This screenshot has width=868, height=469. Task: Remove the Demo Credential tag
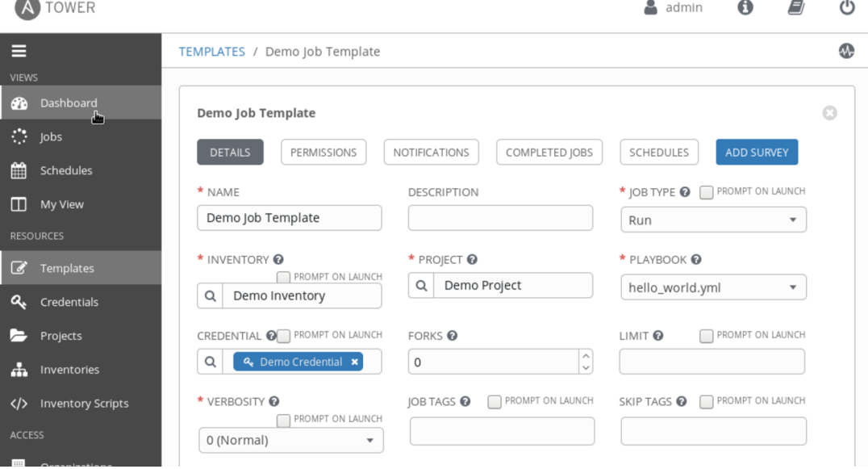click(354, 362)
